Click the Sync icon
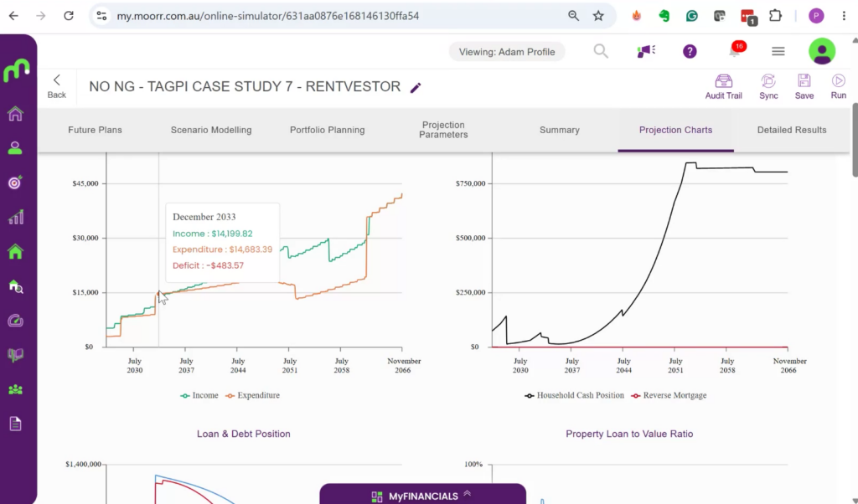This screenshot has height=504, width=858. tap(768, 87)
